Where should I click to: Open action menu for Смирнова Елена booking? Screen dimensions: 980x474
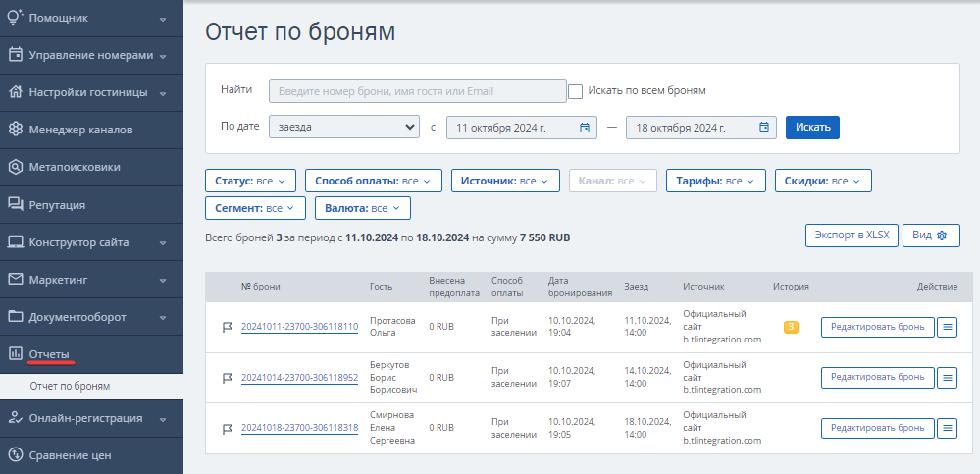(947, 428)
